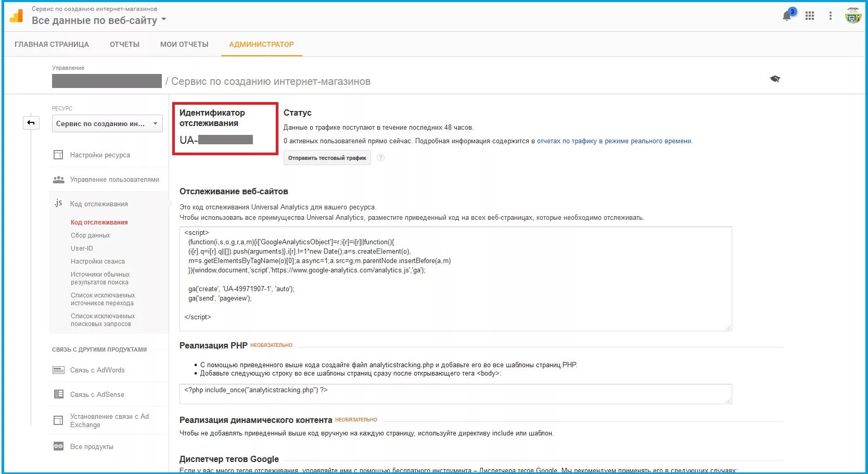Click the AdWords link icon
The width and height of the screenshot is (868, 474).
coord(58,370)
